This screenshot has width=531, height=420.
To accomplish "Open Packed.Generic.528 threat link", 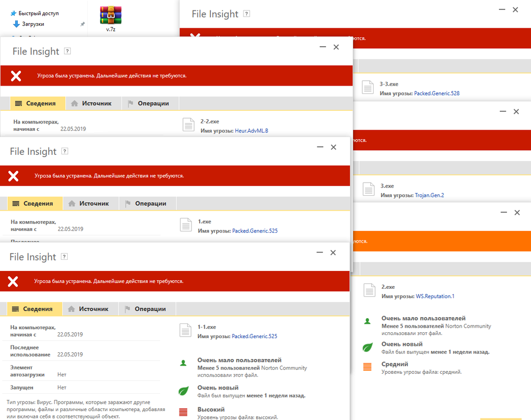I will coord(437,93).
